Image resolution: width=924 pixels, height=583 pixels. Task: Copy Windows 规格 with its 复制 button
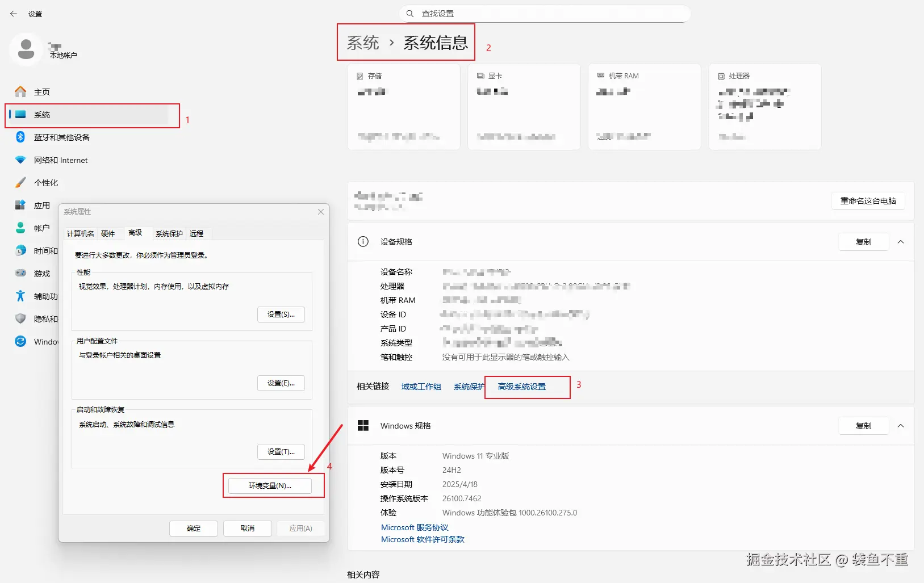tap(864, 426)
